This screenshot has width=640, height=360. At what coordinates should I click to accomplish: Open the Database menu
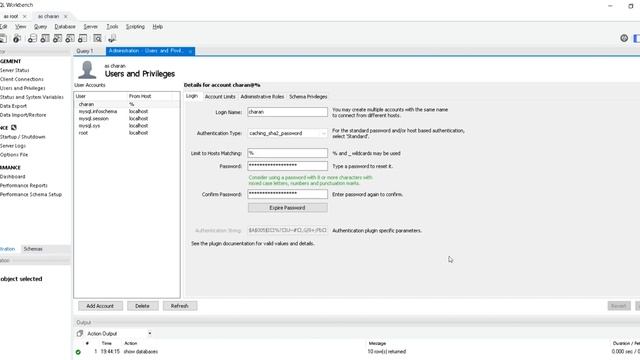(65, 27)
